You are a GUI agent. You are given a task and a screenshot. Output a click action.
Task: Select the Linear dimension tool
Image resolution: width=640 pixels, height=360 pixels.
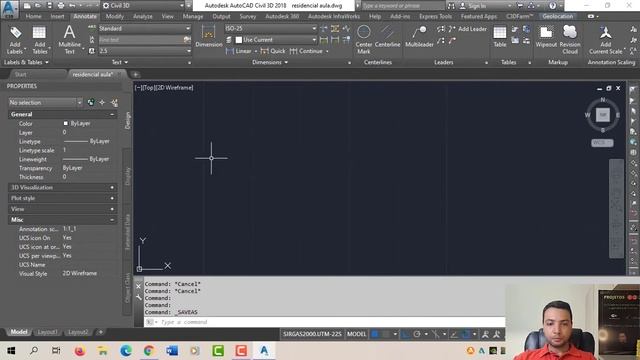click(239, 51)
